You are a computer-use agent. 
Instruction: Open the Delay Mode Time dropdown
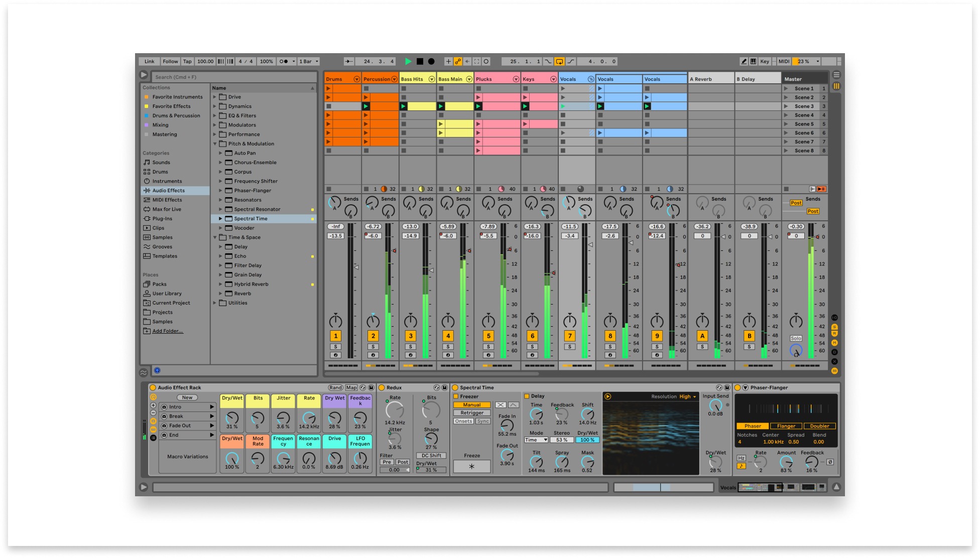click(536, 440)
